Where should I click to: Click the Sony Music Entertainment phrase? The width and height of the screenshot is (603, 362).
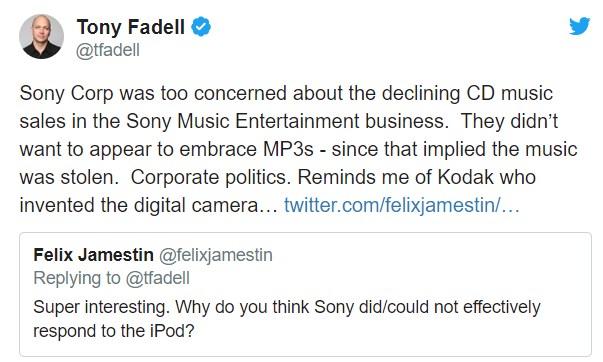243,121
